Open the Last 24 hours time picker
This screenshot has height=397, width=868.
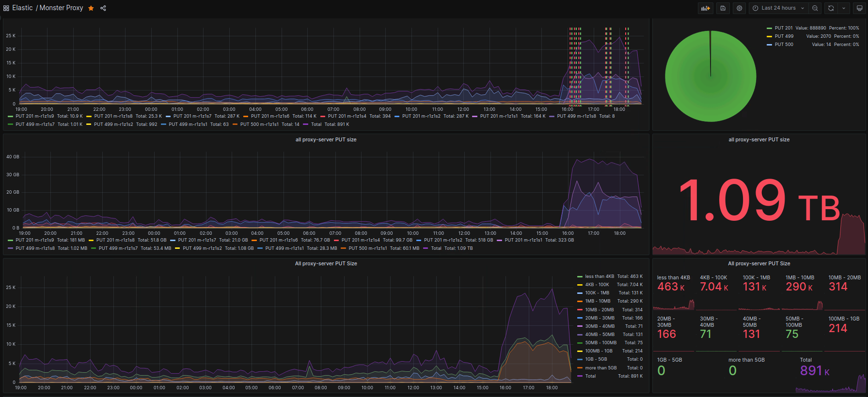coord(779,8)
